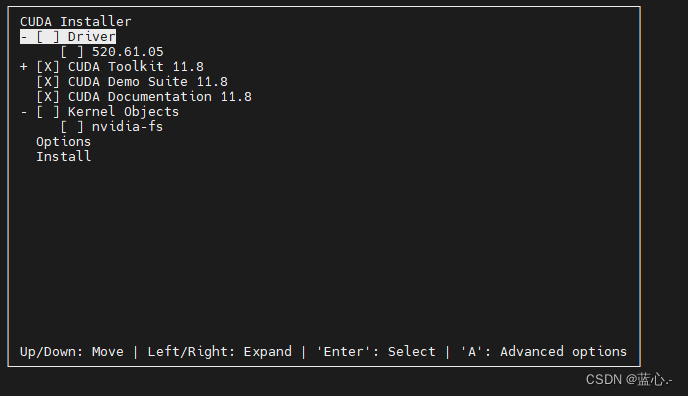The width and height of the screenshot is (688, 396).
Task: Collapse Kernel Objects with minus sign
Action: (24, 112)
